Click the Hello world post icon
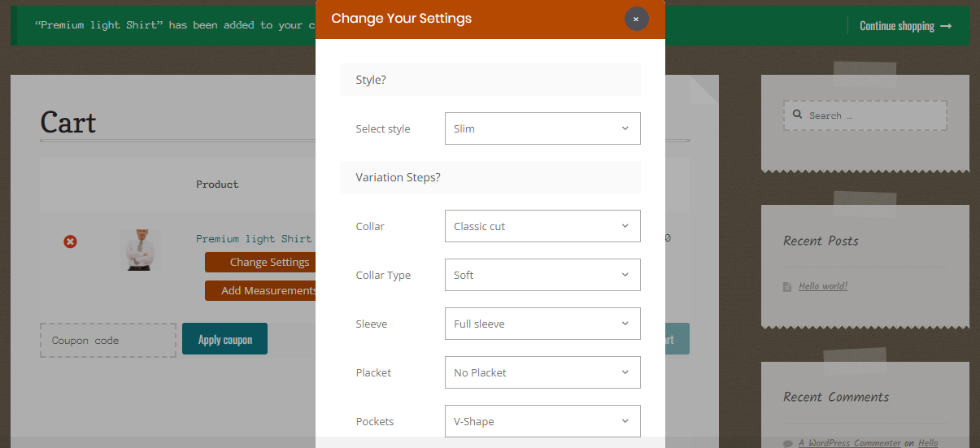Image resolution: width=980 pixels, height=448 pixels. point(787,287)
